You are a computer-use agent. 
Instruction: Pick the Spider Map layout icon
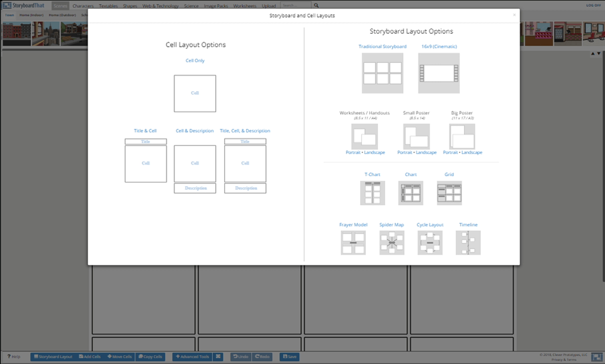pos(392,243)
